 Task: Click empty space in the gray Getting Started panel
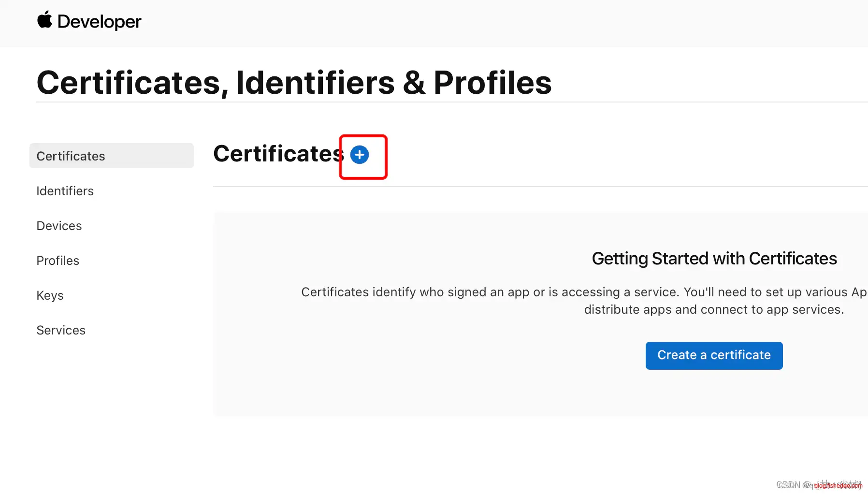[x=387, y=377]
